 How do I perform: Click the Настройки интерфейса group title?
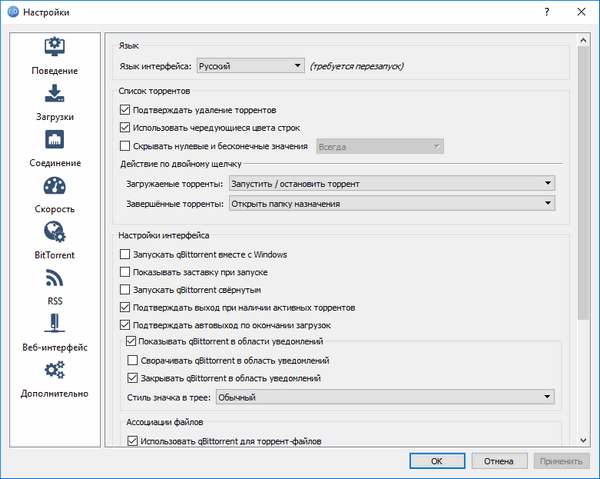(x=164, y=235)
